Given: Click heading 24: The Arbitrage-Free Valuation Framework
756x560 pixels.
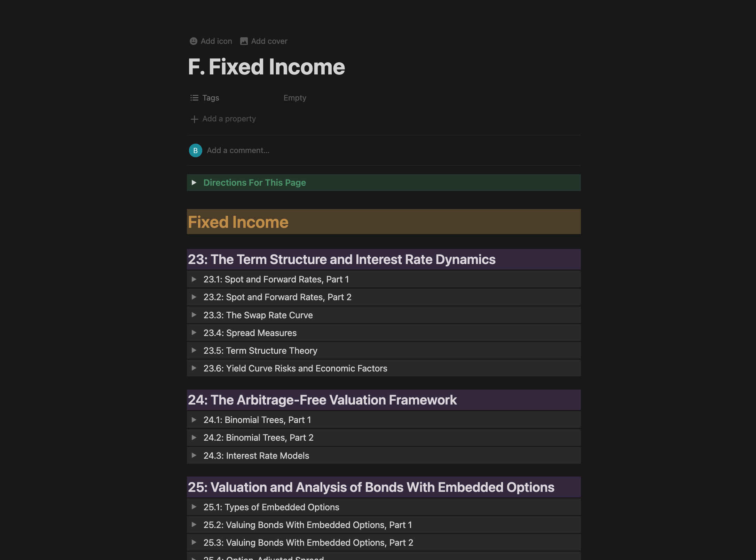Looking at the screenshot, I should tap(322, 400).
